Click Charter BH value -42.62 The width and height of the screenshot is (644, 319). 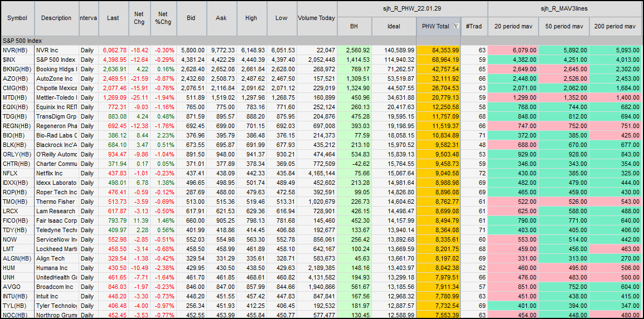pos(355,163)
